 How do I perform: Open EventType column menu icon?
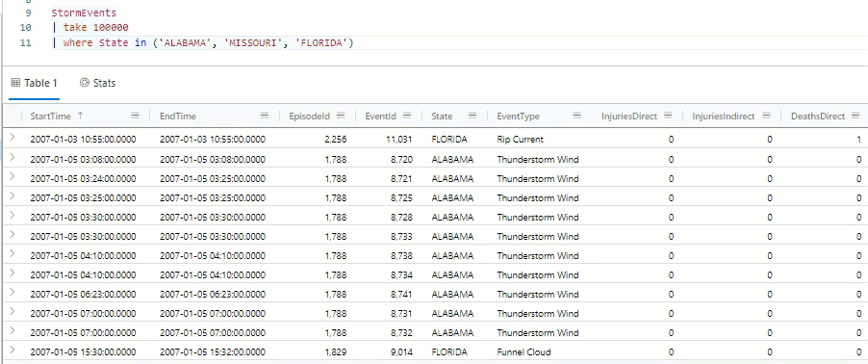pos(576,116)
